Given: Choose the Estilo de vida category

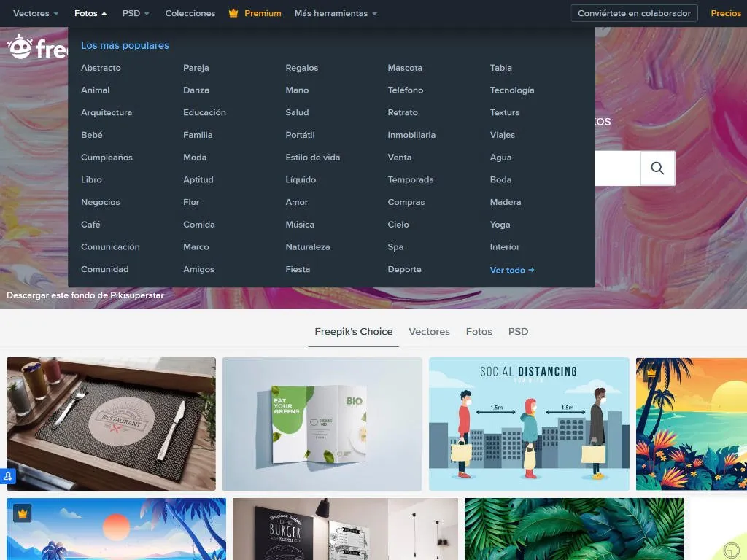Looking at the screenshot, I should click(x=312, y=157).
